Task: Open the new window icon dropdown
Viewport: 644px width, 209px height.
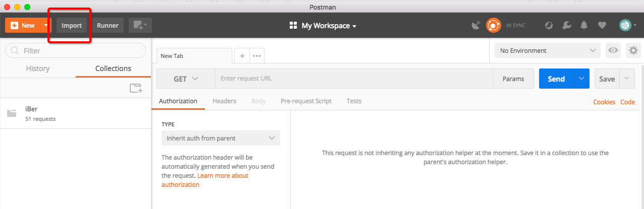Action: (140, 25)
